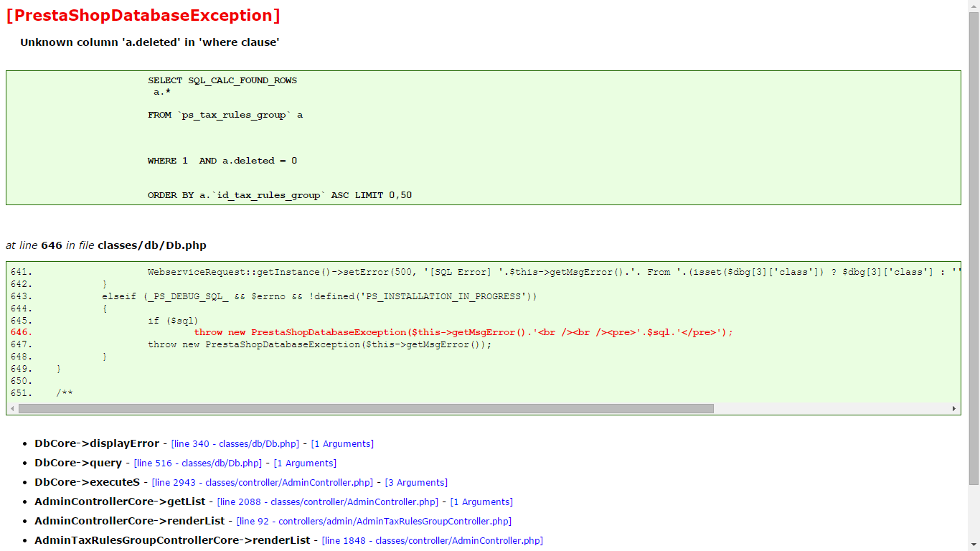980x551 pixels.
Task: Click the "AdminControllerCore->renderList" stack trace entry
Action: point(130,522)
